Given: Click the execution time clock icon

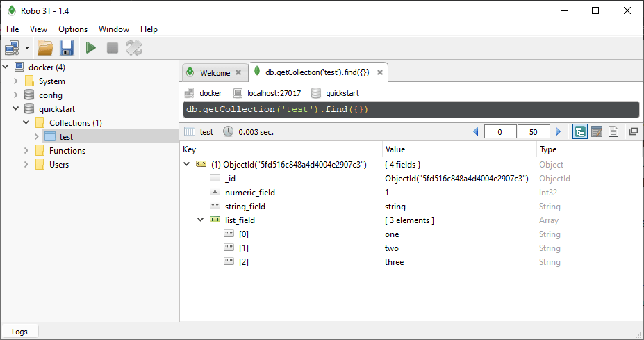Looking at the screenshot, I should point(228,131).
